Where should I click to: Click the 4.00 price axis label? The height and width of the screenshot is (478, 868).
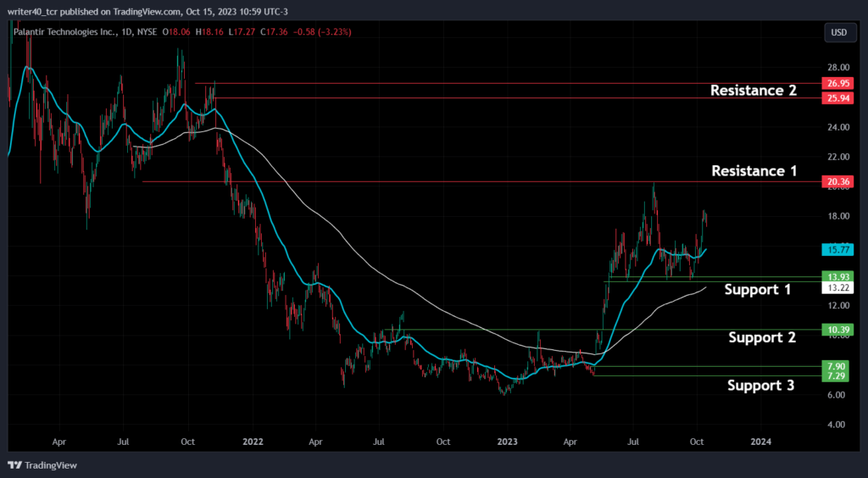tap(837, 425)
